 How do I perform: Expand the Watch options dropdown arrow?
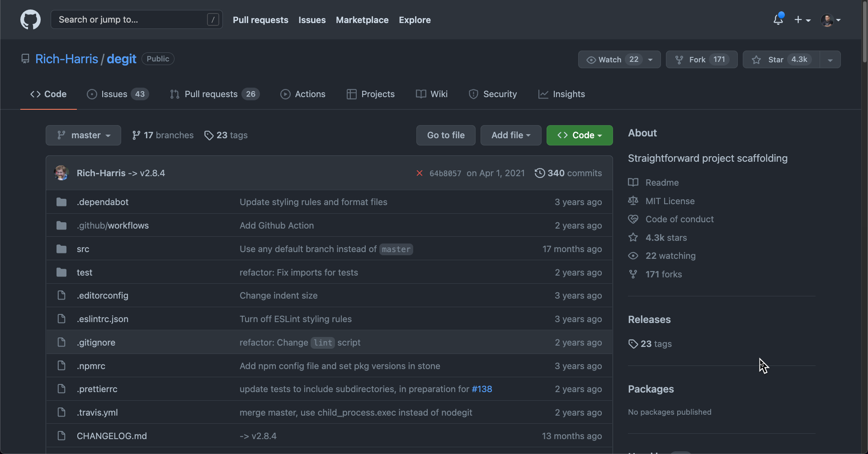(651, 60)
